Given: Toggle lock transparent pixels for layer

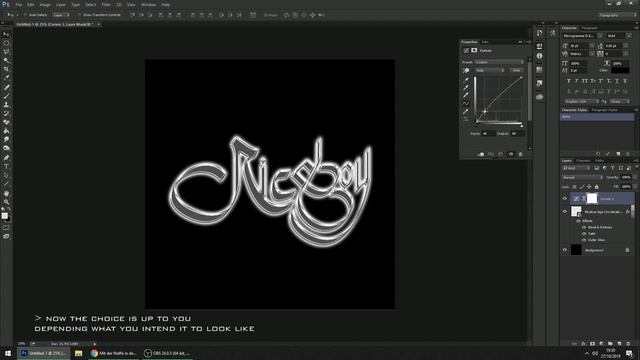Looking at the screenshot, I should (574, 187).
